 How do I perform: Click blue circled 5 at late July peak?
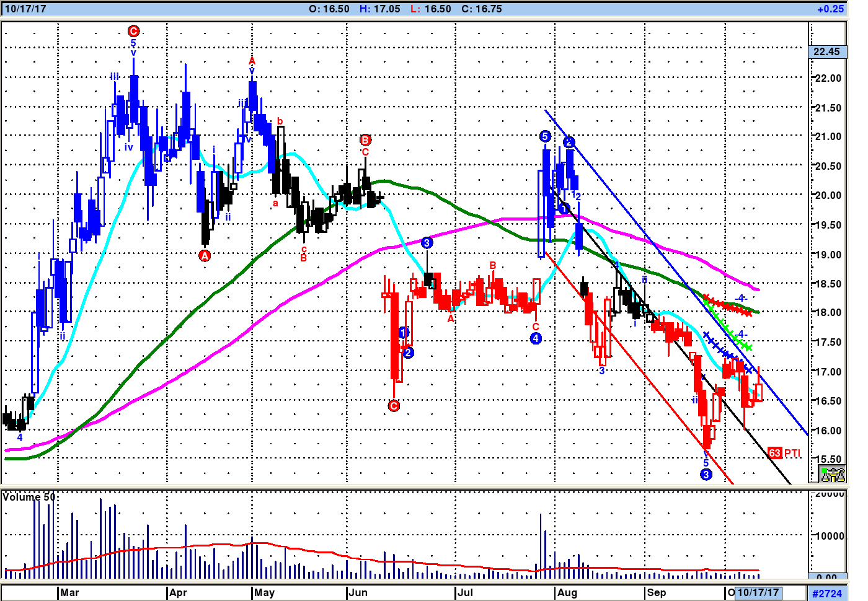(544, 136)
